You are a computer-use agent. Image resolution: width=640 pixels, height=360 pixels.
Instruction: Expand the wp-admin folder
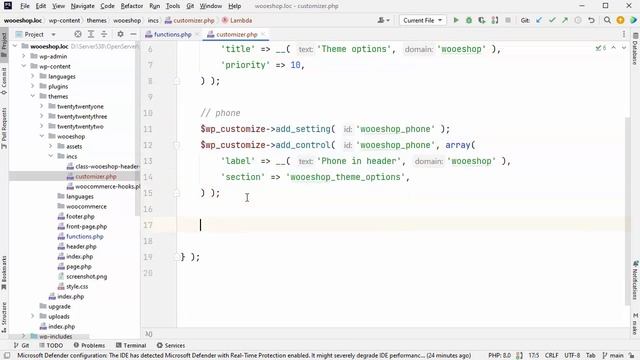pyautogui.click(x=24, y=56)
